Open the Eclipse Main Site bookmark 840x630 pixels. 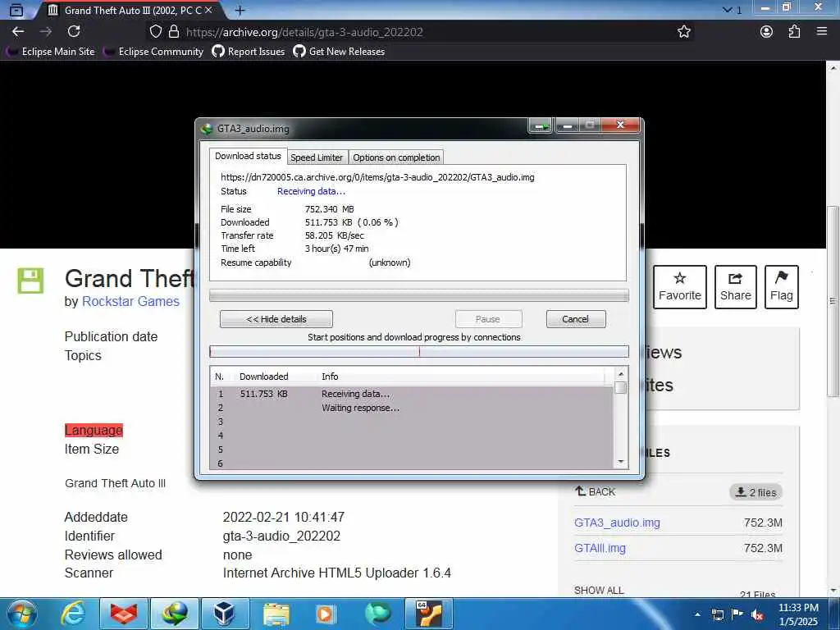tap(50, 52)
